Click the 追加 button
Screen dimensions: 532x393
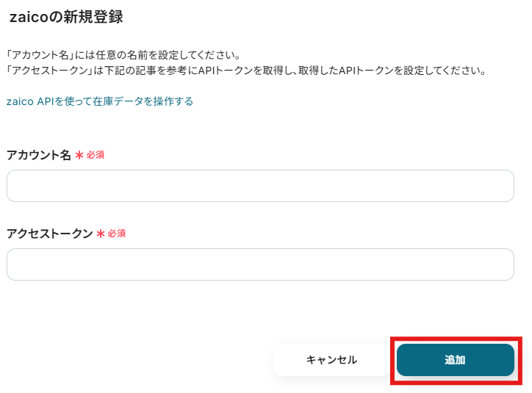[455, 360]
